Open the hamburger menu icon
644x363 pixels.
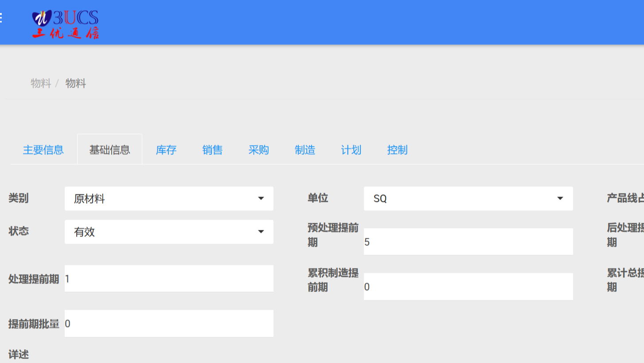click(x=1, y=18)
